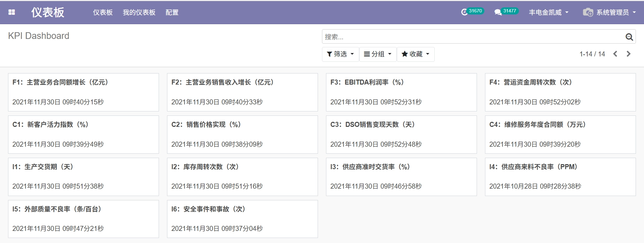644x243 pixels.
Task: Open the 丰电金凯威 company switcher
Action: point(549,12)
